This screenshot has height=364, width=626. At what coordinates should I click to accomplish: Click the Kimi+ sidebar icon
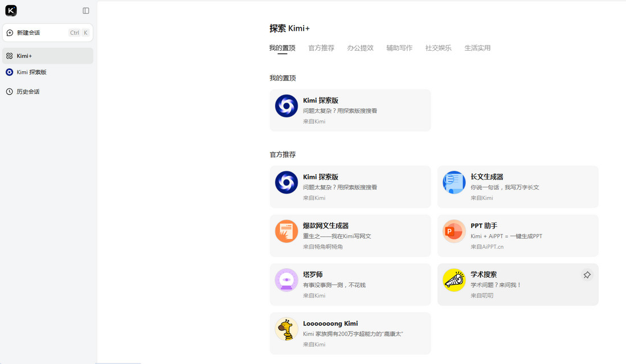pyautogui.click(x=10, y=56)
